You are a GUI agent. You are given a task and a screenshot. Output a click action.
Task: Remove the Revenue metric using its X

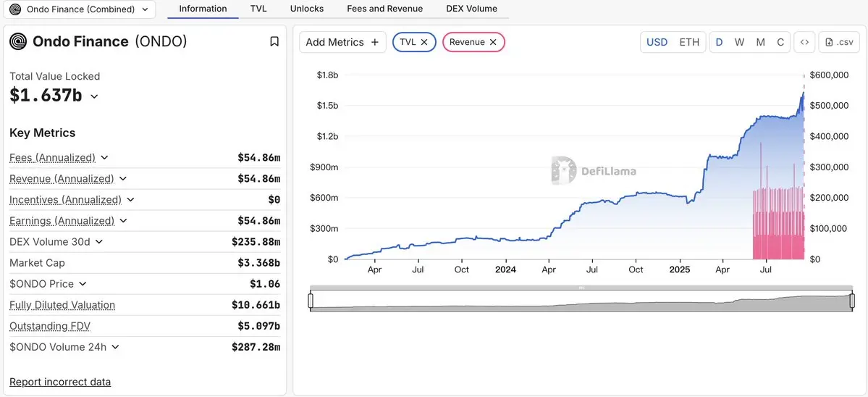click(493, 42)
